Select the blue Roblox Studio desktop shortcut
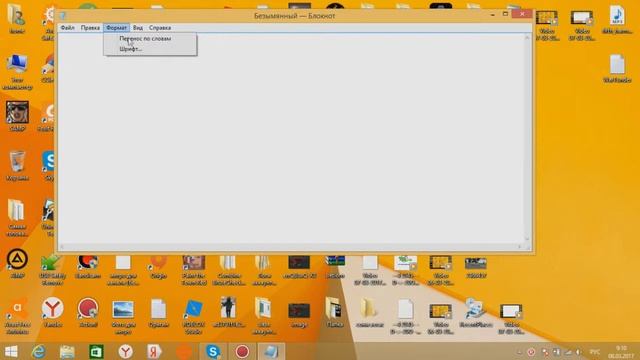Viewport: 640px width, 360px height. tap(193, 316)
